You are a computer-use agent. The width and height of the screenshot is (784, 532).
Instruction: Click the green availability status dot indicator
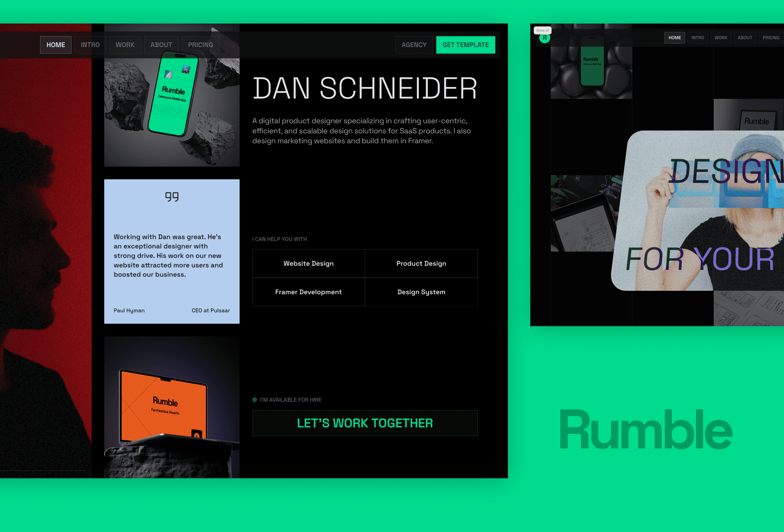pyautogui.click(x=254, y=399)
